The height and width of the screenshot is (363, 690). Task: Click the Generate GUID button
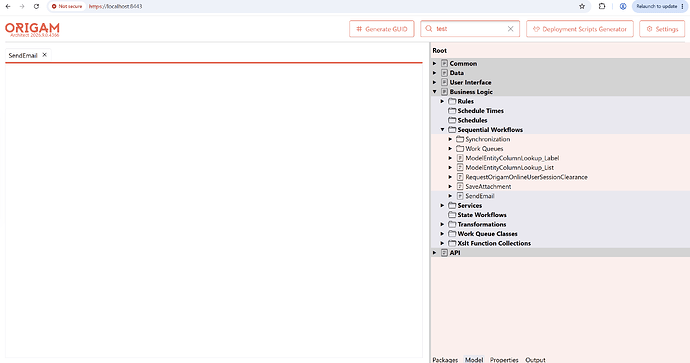click(x=382, y=29)
